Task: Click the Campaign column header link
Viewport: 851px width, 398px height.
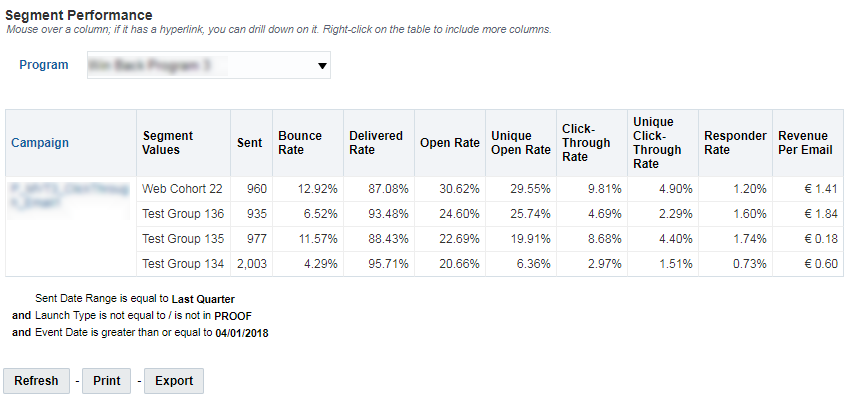Action: [40, 143]
